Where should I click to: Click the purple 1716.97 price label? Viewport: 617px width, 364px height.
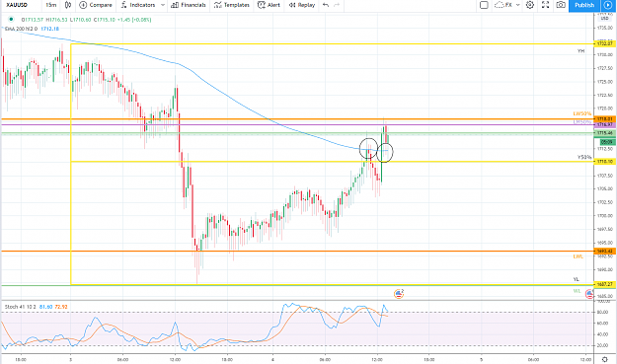coord(604,124)
